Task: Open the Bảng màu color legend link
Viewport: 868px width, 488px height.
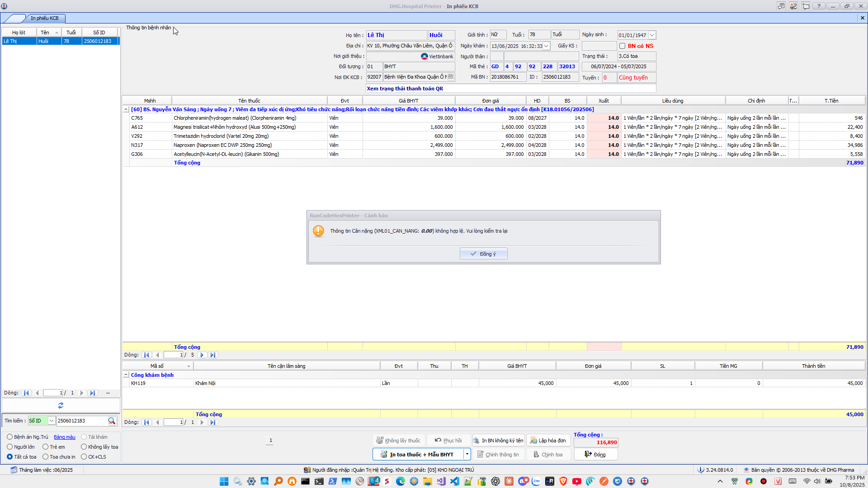Action: [x=65, y=437]
